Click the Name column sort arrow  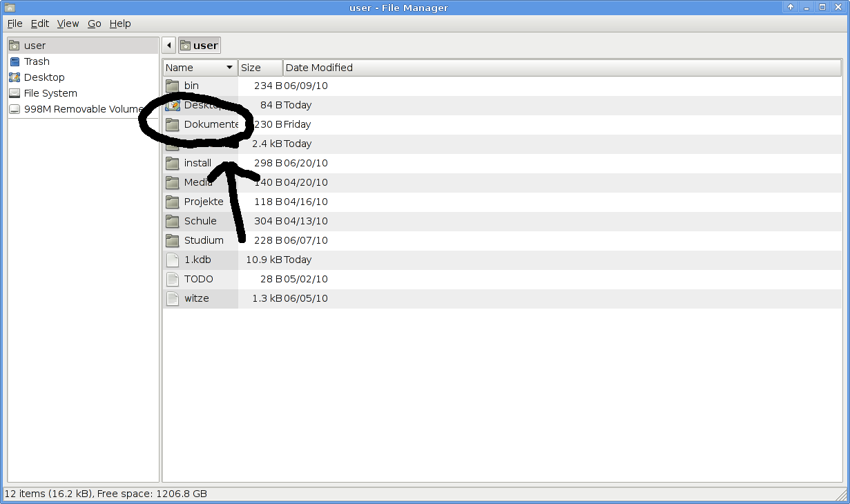click(230, 68)
